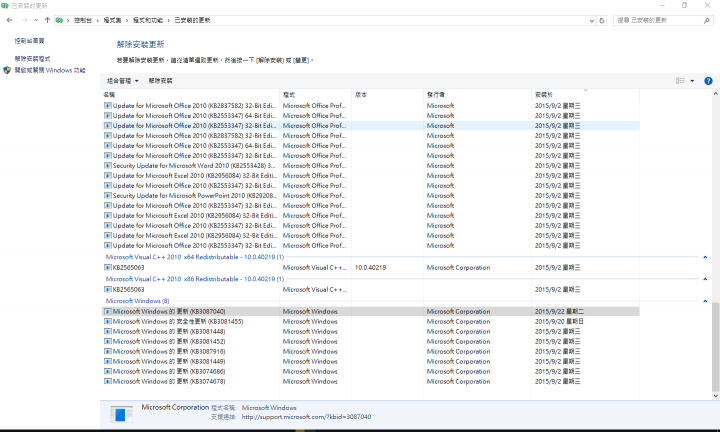Click shield icon beside Windows 功能 link
This screenshot has width=720, height=432.
pyautogui.click(x=7, y=70)
